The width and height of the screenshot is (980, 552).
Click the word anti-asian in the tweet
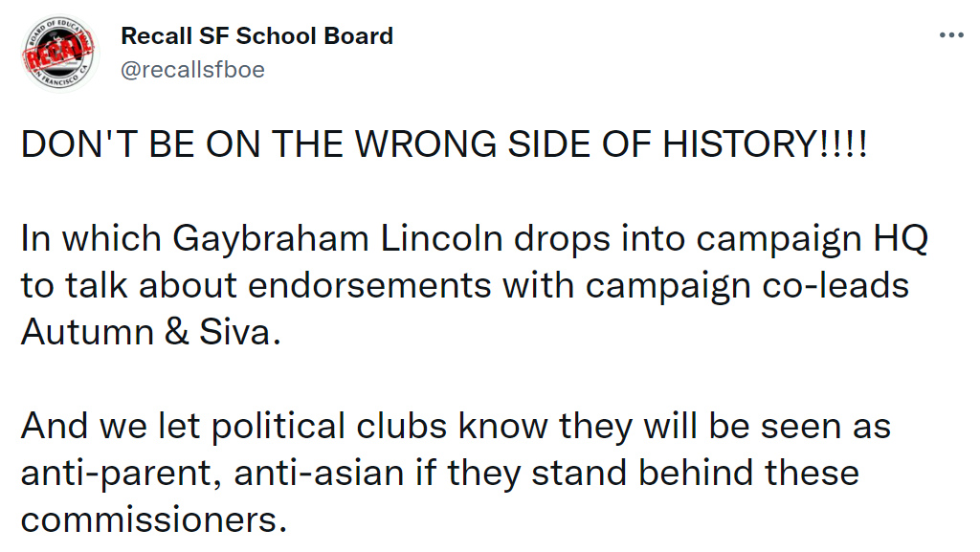[319, 473]
